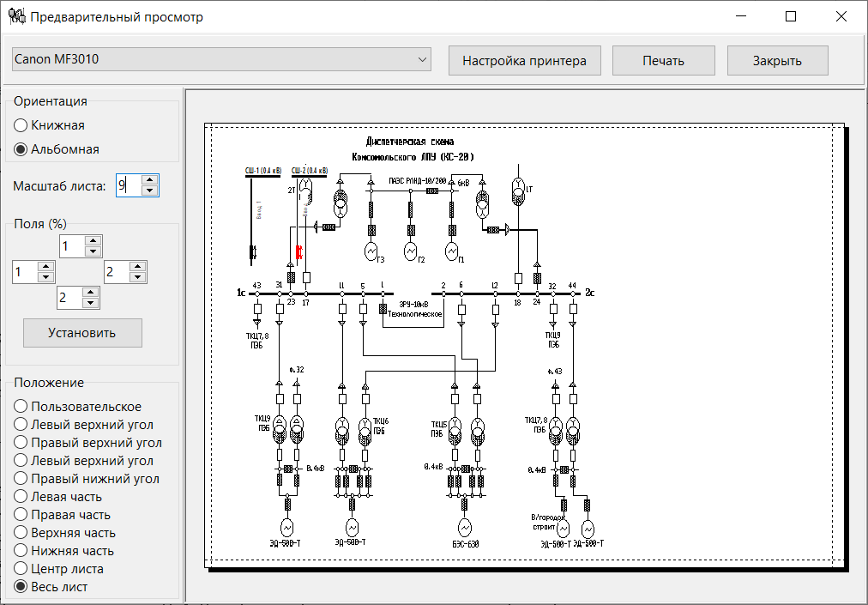Select the Пользовательское position option
The width and height of the screenshot is (868, 605).
[21, 407]
